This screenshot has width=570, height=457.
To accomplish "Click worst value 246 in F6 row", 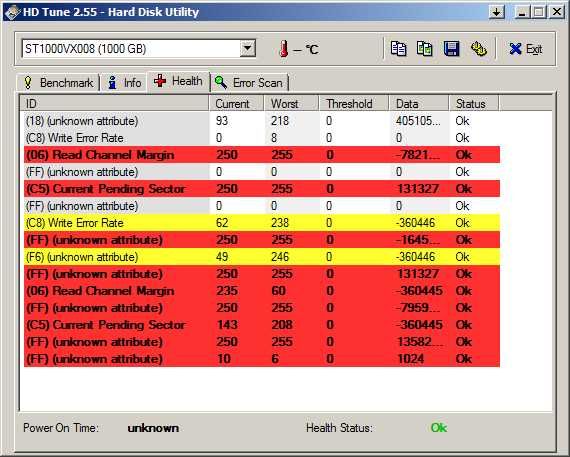I will [280, 257].
